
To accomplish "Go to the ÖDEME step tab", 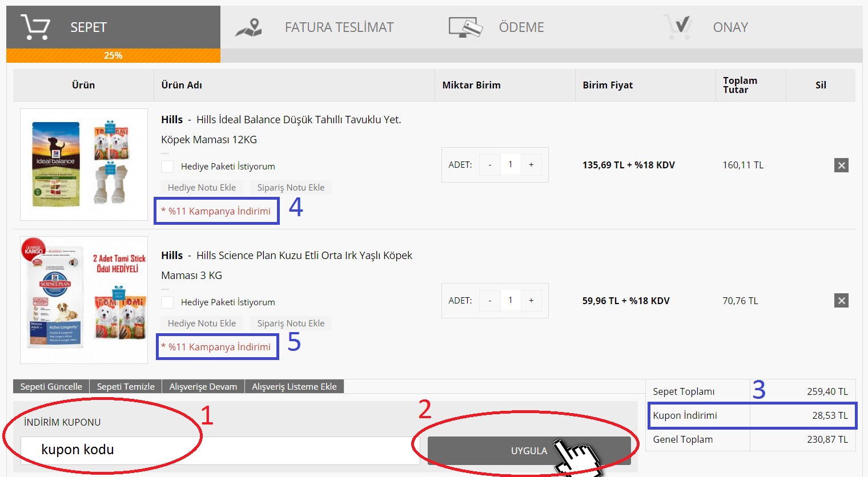I will point(521,27).
